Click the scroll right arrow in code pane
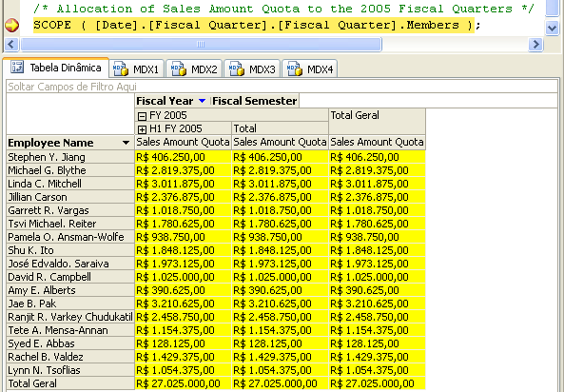 [536, 45]
